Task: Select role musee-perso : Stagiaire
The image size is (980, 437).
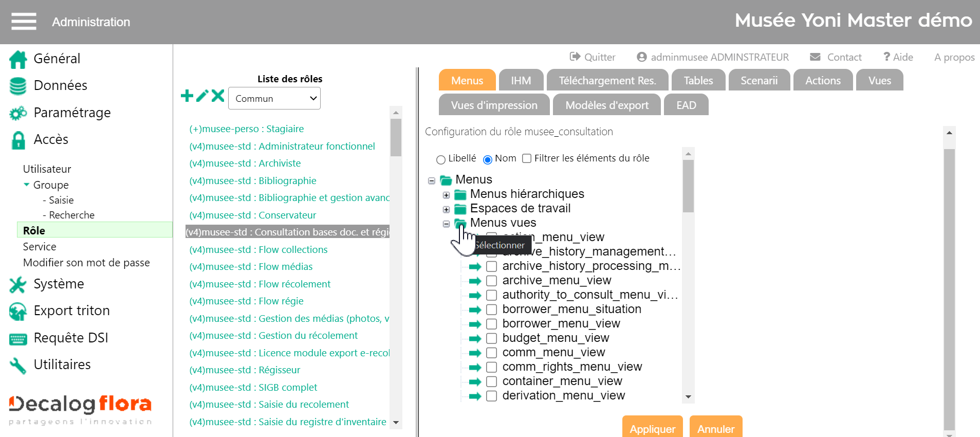Action: click(x=246, y=129)
